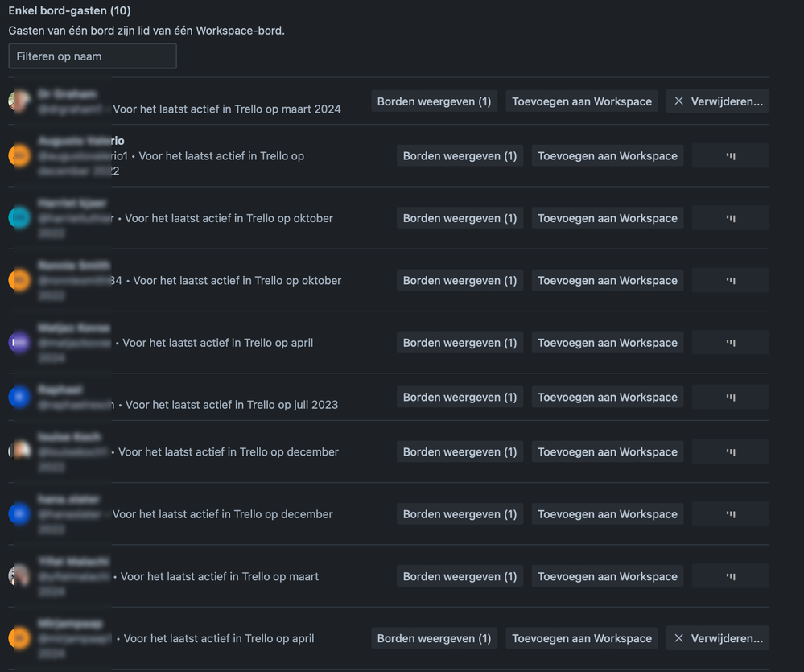Screen dimensions: 804x672
Task: Add the teal avatar guest to Workspace
Action: [607, 218]
